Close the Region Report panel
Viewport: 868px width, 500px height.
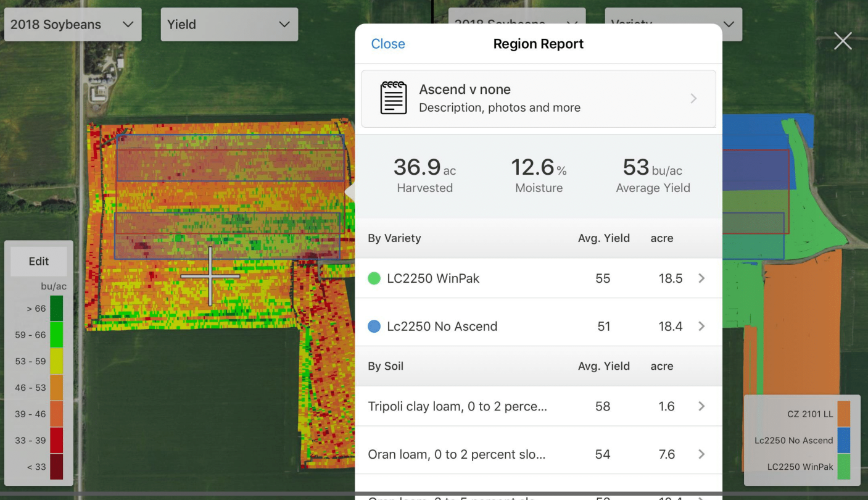pyautogui.click(x=388, y=44)
